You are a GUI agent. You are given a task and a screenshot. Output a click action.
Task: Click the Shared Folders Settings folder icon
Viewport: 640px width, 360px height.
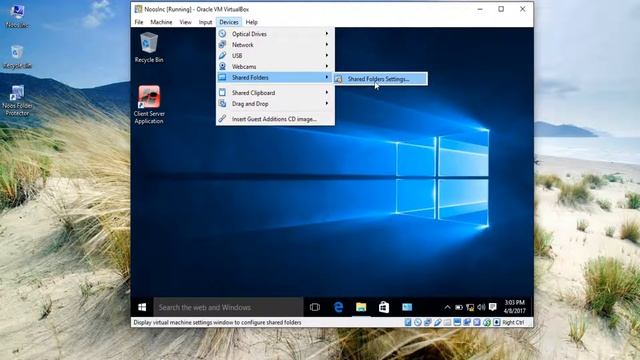pyautogui.click(x=339, y=79)
